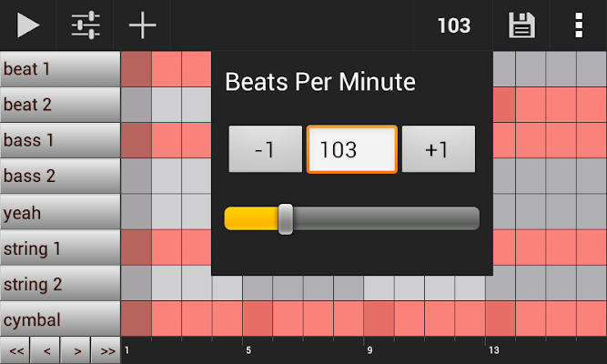
Task: Jump to start with << button
Action: pyautogui.click(x=15, y=350)
